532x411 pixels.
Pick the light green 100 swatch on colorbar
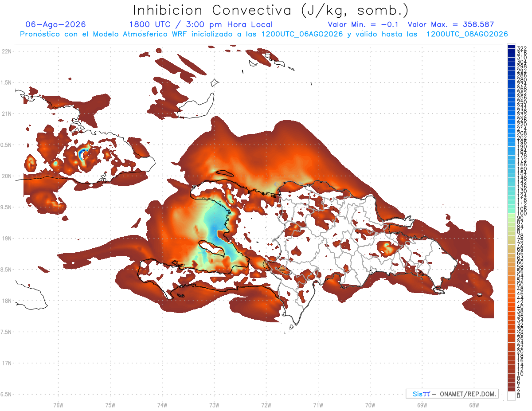[511, 215]
